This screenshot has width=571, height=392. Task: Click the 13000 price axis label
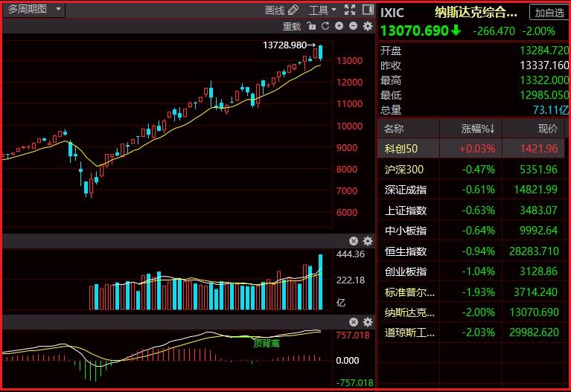point(349,61)
